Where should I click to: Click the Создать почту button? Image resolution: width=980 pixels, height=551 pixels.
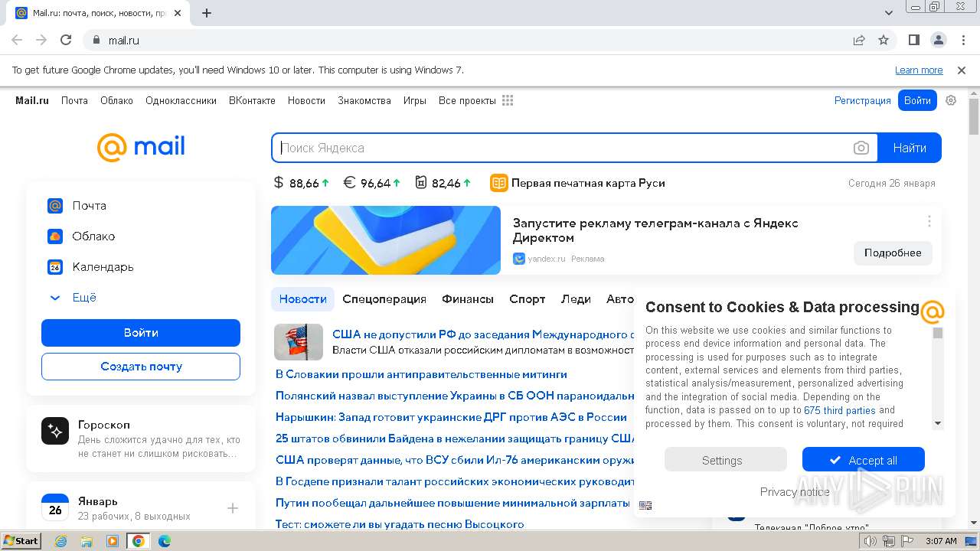pos(141,367)
